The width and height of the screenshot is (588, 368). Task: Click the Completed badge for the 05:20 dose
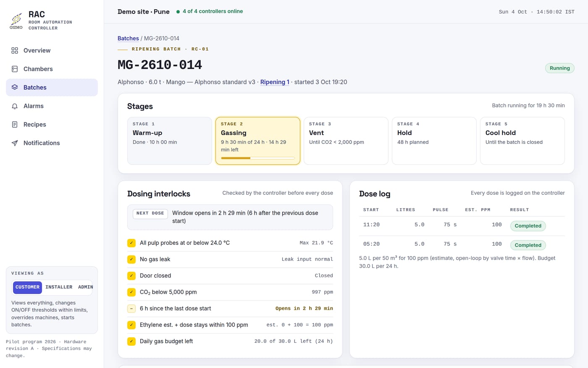pyautogui.click(x=528, y=245)
